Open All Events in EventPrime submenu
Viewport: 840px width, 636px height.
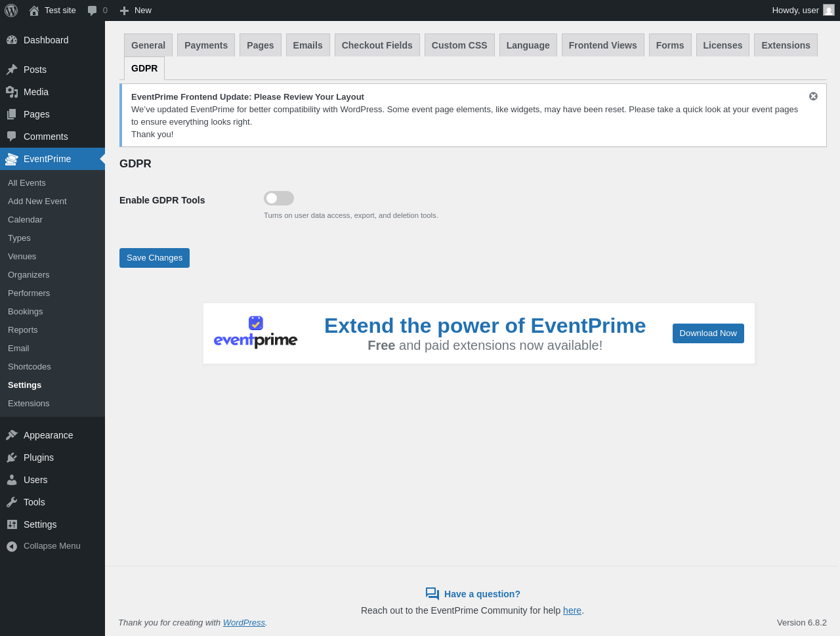coord(27,183)
